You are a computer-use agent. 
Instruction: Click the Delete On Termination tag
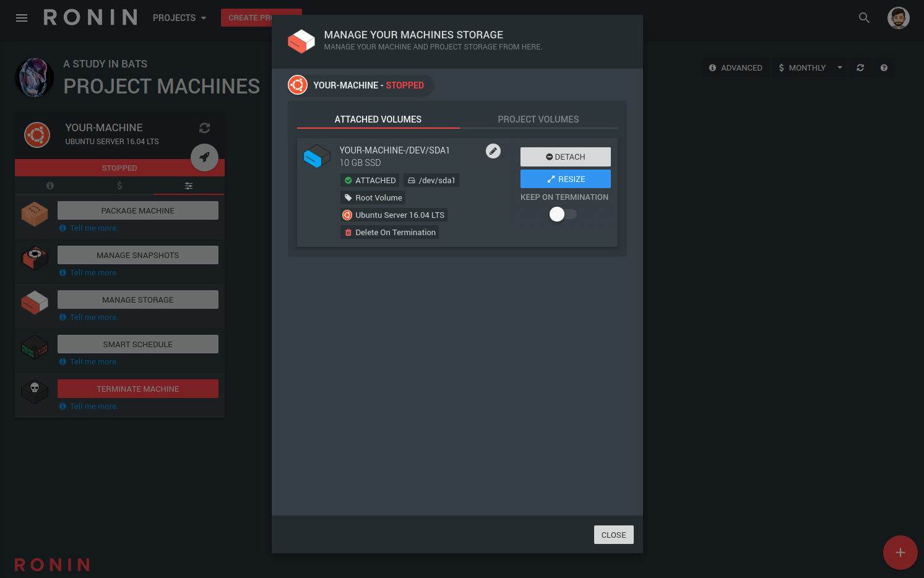point(390,232)
